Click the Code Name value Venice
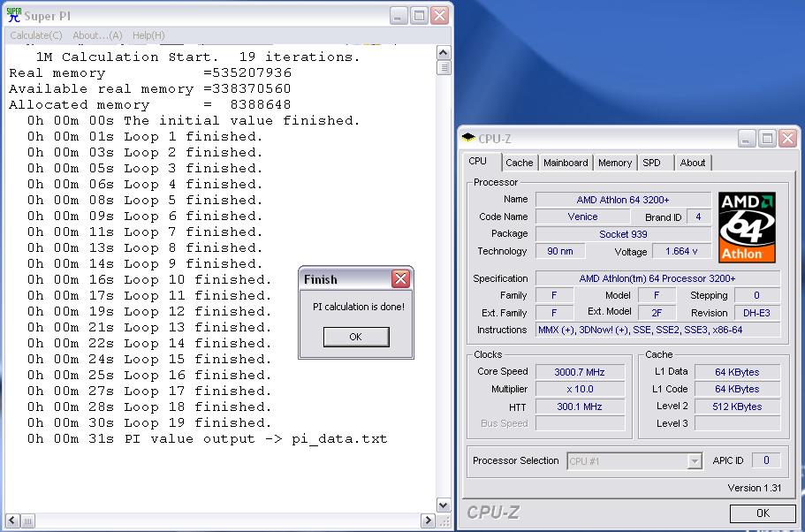Image resolution: width=805 pixels, height=532 pixels. click(x=582, y=217)
